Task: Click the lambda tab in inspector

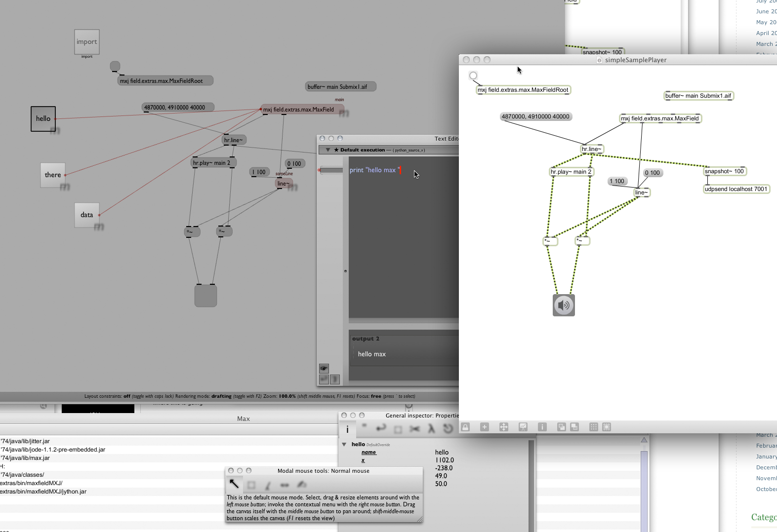Action: [431, 429]
